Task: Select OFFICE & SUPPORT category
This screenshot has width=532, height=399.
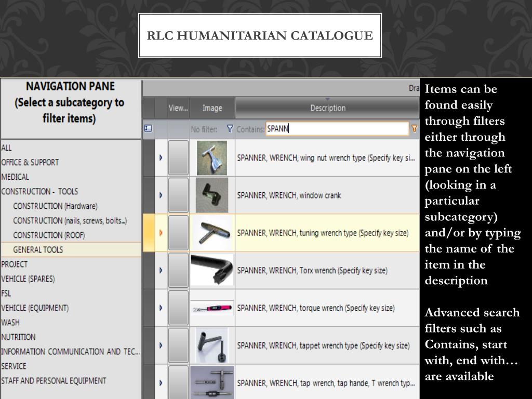Action: click(30, 163)
